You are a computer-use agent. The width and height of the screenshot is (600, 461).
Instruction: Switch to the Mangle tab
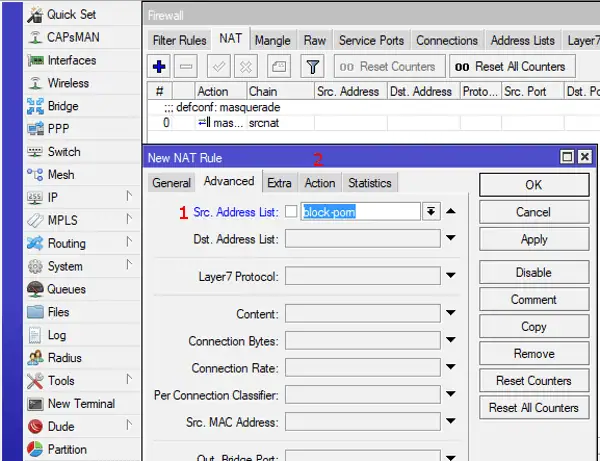(273, 41)
